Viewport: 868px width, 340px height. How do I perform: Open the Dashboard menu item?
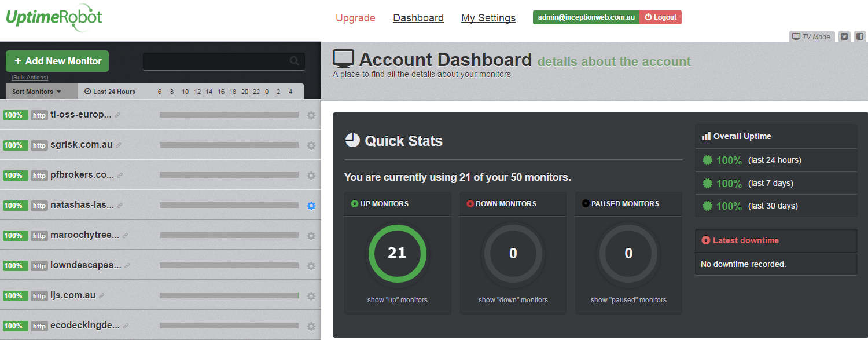coord(418,18)
